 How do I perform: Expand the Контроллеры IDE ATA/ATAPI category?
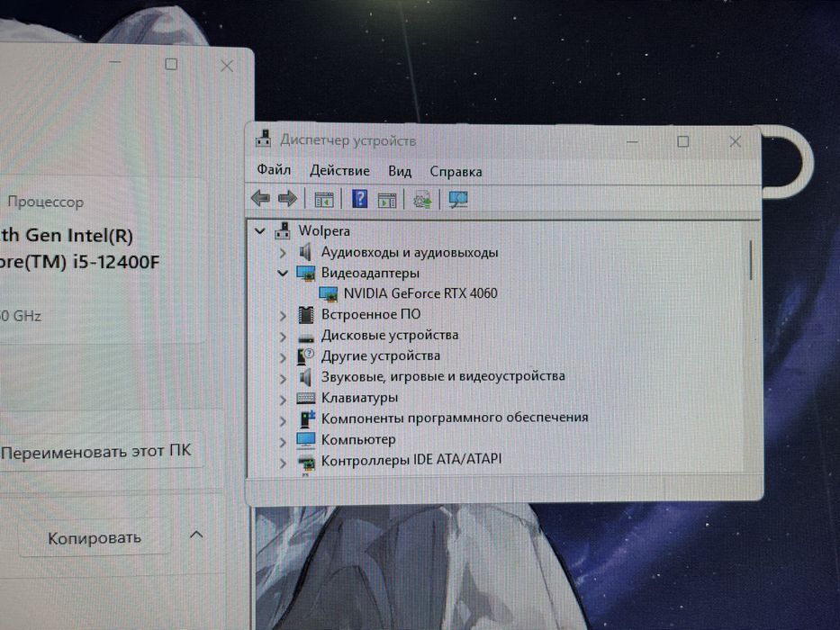coord(283,463)
